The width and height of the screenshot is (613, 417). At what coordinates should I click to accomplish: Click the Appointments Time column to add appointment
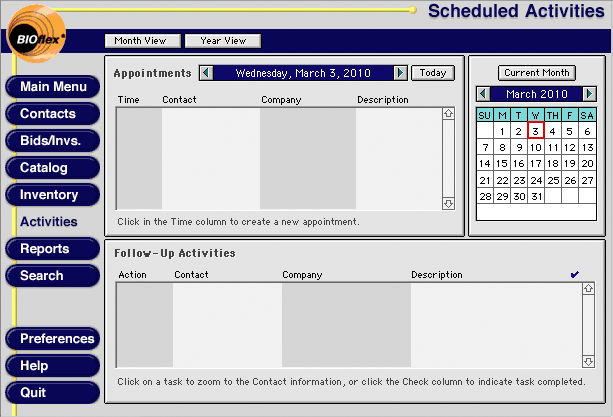(x=139, y=158)
